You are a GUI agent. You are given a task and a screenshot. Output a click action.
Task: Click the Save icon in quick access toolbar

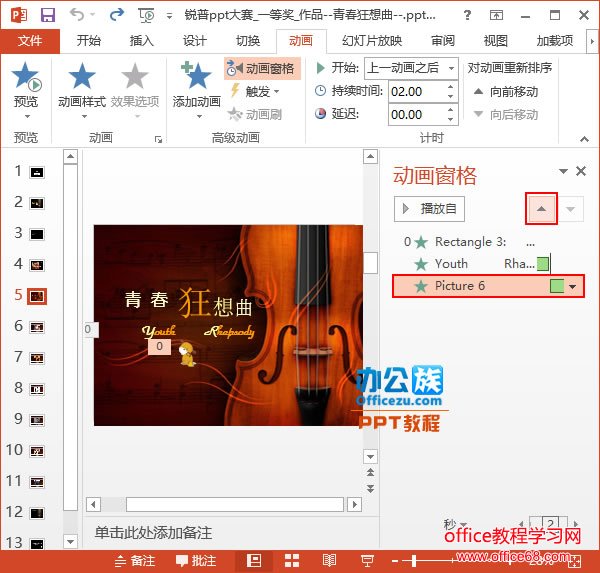(47, 15)
